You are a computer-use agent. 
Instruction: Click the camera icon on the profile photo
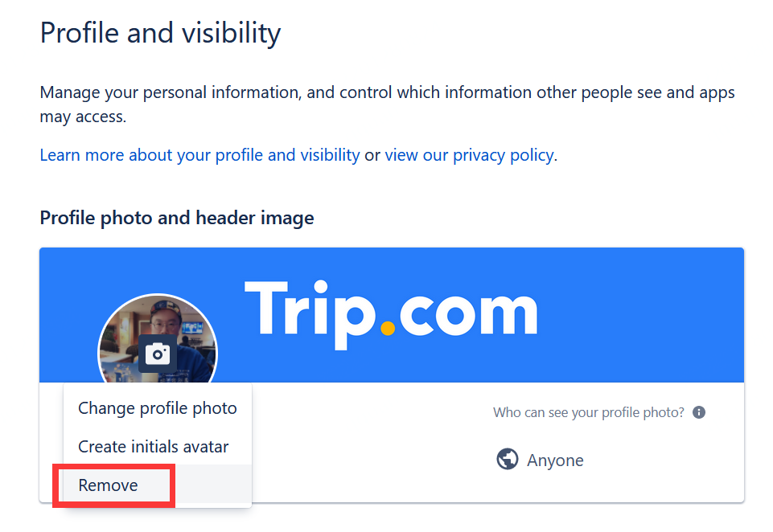[156, 352]
